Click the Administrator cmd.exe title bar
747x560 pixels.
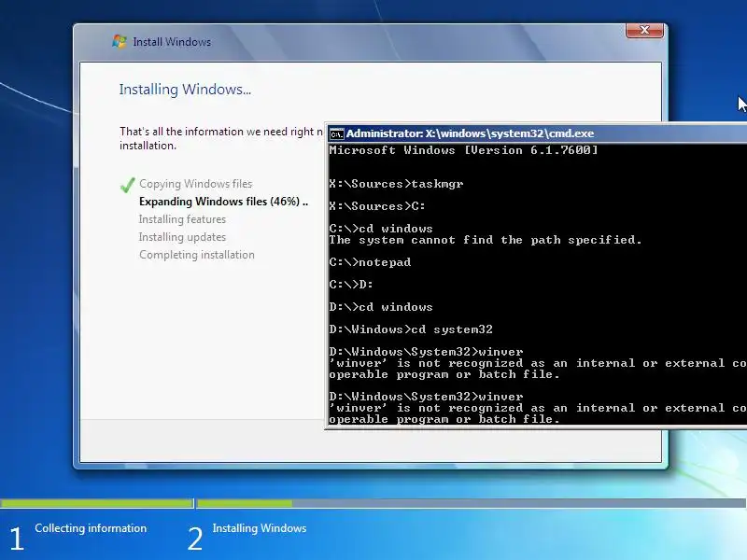[x=538, y=133]
